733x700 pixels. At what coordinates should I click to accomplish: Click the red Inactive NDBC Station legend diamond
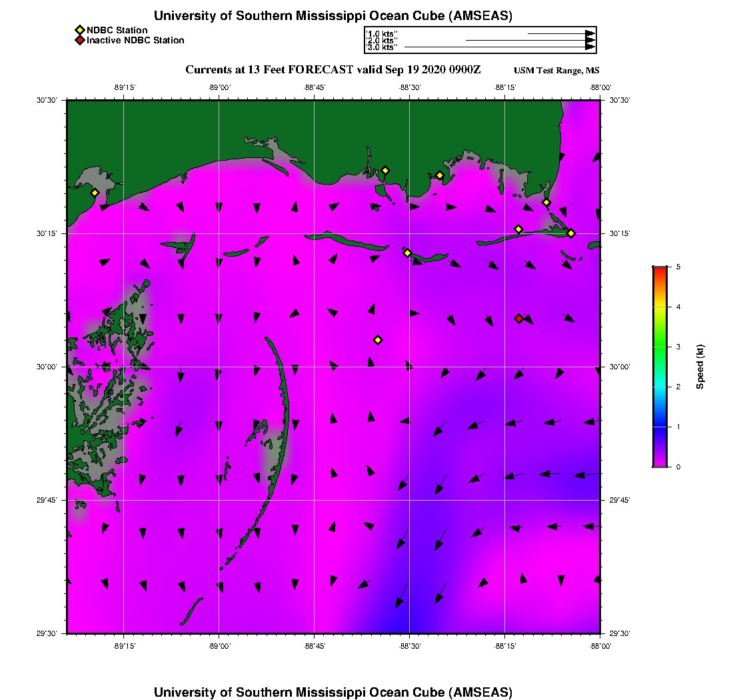pyautogui.click(x=79, y=41)
